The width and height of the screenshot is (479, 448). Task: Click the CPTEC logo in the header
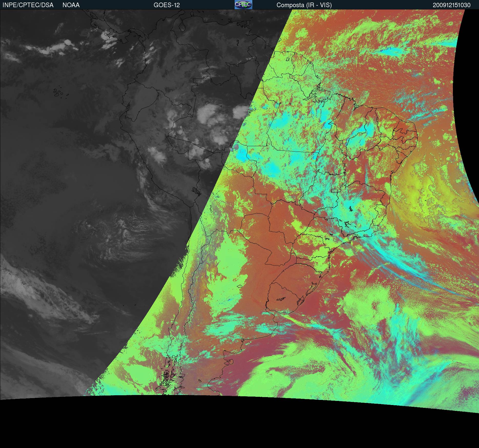coord(243,5)
